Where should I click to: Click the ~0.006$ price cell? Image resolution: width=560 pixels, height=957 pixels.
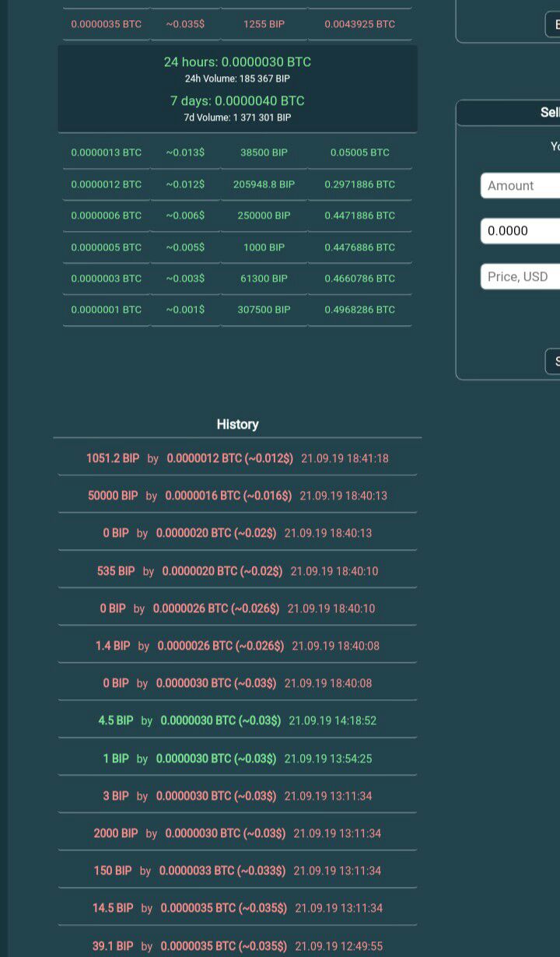[185, 216]
